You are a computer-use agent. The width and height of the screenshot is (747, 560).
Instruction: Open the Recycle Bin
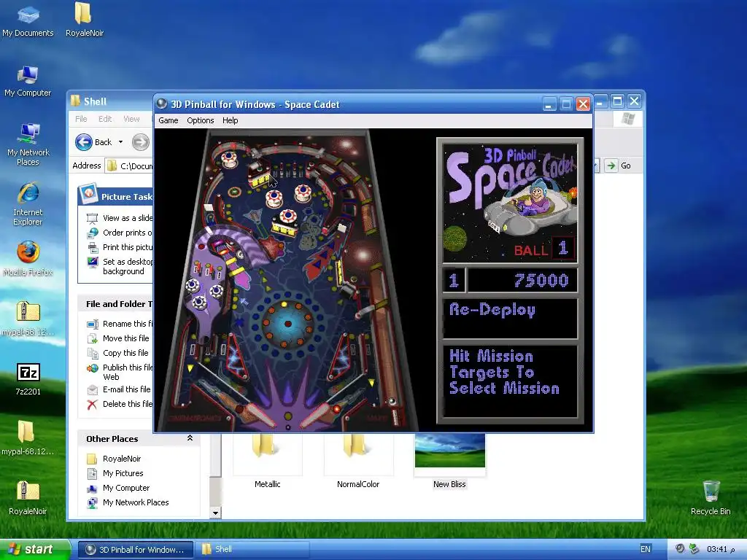pyautogui.click(x=711, y=497)
